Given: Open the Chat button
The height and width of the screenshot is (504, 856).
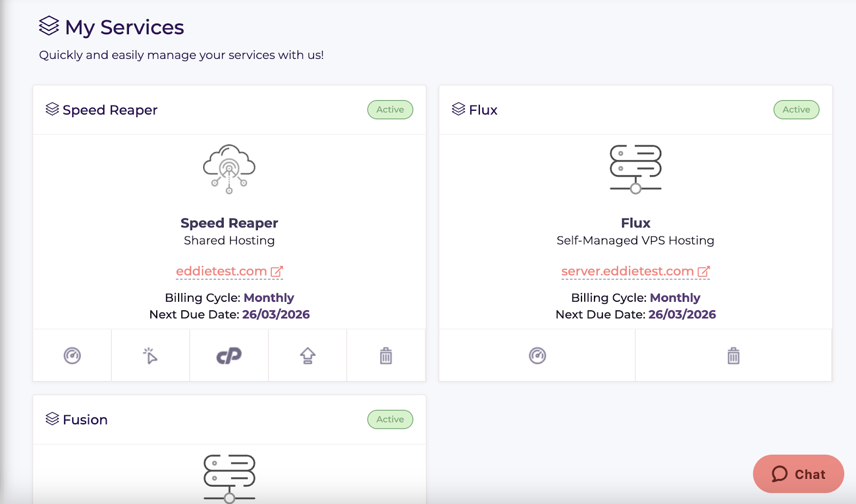Looking at the screenshot, I should [798, 474].
